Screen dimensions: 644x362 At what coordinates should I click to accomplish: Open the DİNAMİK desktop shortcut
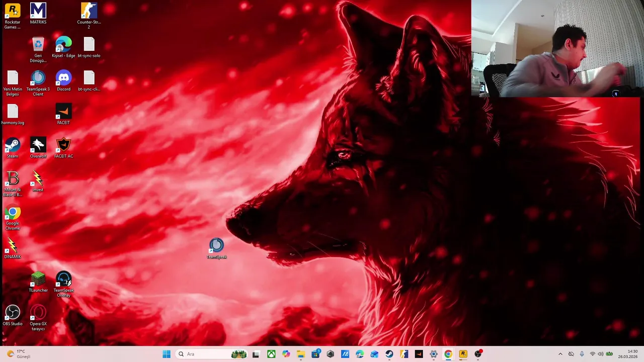[x=13, y=248]
